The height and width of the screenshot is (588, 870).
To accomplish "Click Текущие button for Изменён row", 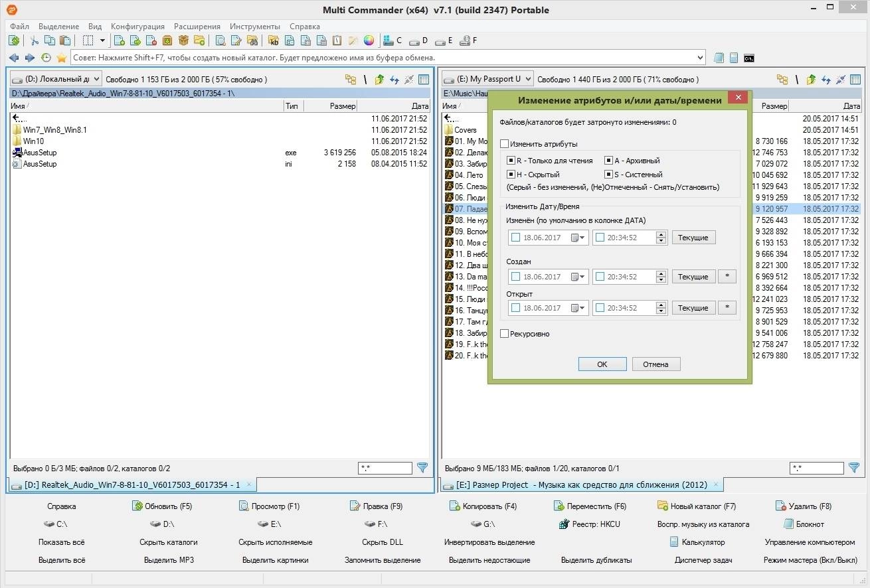I will (694, 238).
